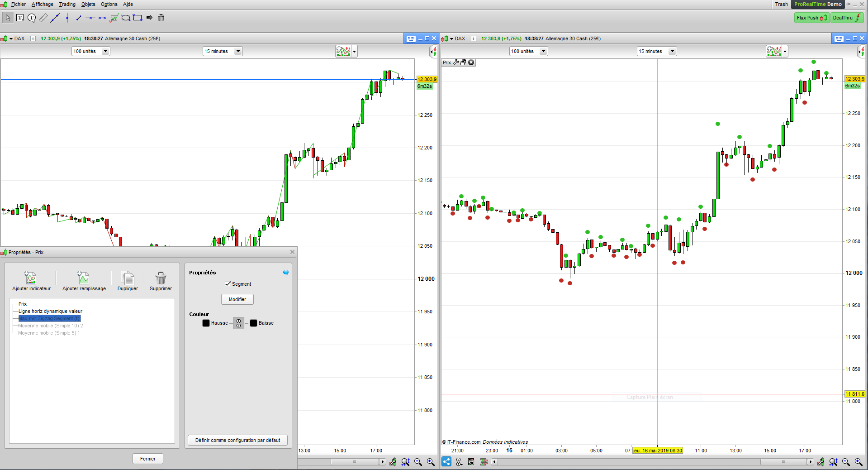Viewport: 868px width, 470px height.
Task: Open the Affichage menu
Action: tap(43, 4)
